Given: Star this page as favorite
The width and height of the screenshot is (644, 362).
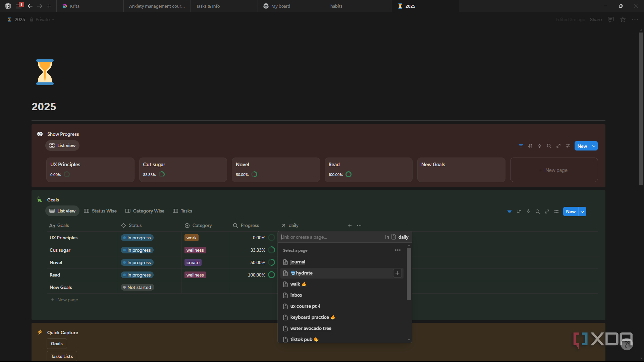Looking at the screenshot, I should coord(623,19).
